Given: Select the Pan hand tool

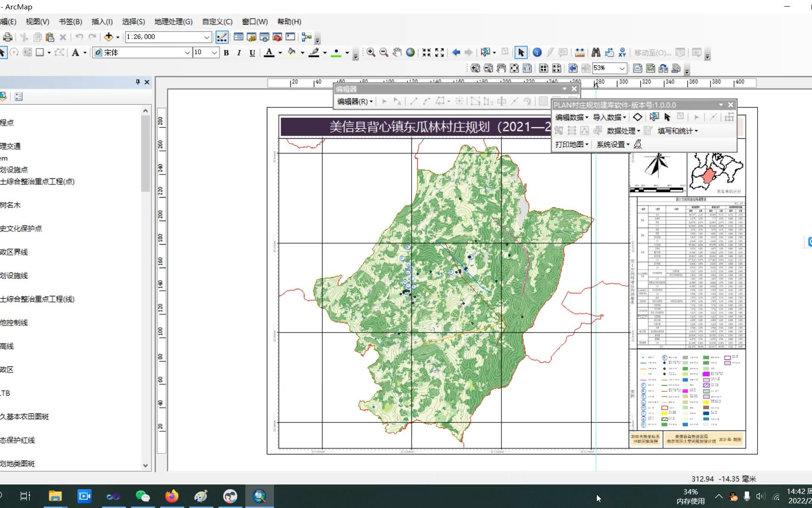Looking at the screenshot, I should (397, 52).
